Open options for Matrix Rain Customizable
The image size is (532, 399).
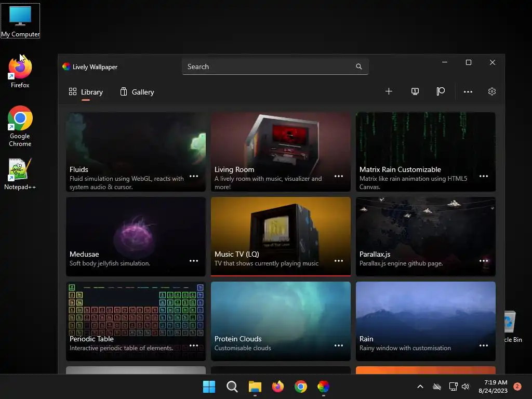pyautogui.click(x=484, y=176)
